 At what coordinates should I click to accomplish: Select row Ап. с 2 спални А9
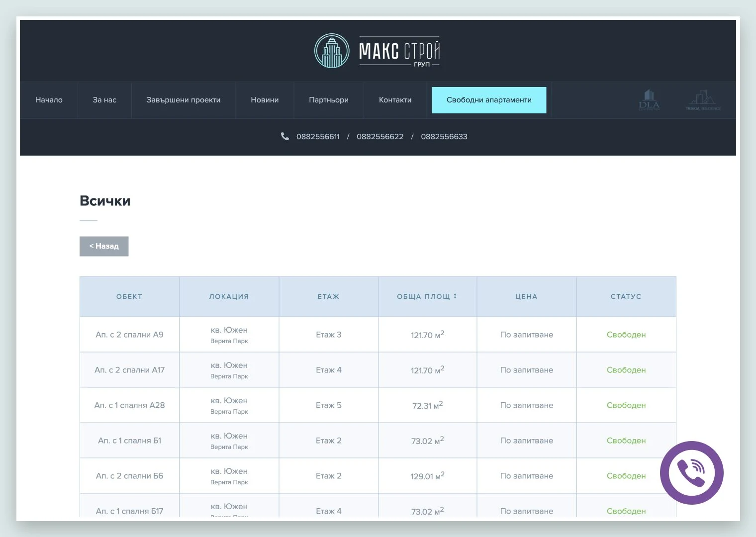(378, 335)
